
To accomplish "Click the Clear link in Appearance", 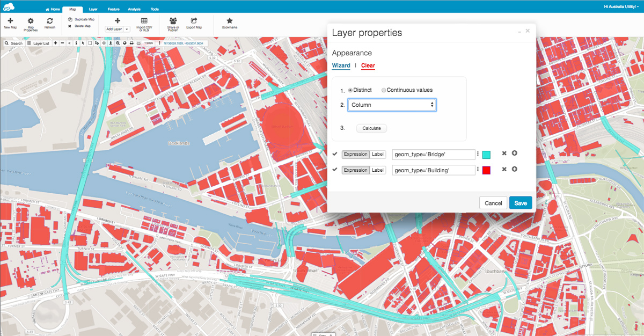I will click(x=368, y=65).
